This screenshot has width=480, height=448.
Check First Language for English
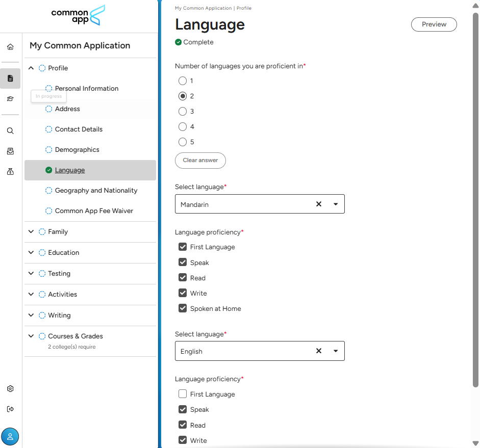pos(183,394)
